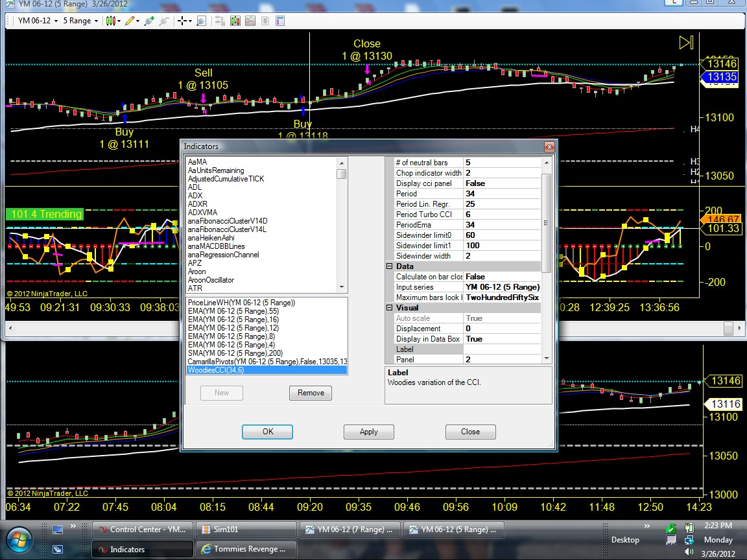Click the skip-to-latest-bar arrow on chart
This screenshot has height=560, width=747.
[687, 42]
